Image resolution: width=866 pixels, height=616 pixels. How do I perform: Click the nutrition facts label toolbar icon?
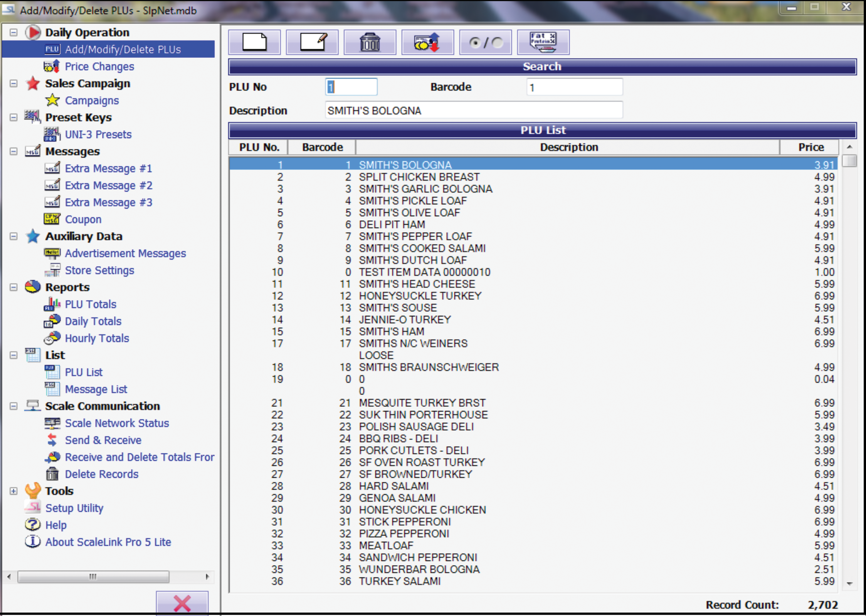pos(543,42)
